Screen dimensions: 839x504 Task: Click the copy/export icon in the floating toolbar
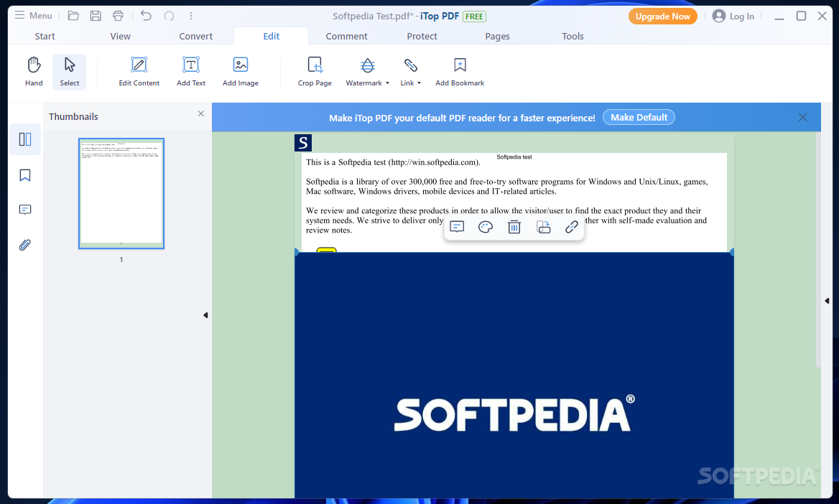point(543,227)
